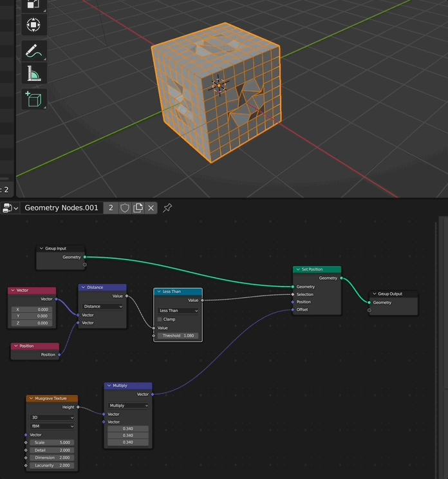Click the Set Position Offset input socket
The height and width of the screenshot is (479, 448).
293,310
